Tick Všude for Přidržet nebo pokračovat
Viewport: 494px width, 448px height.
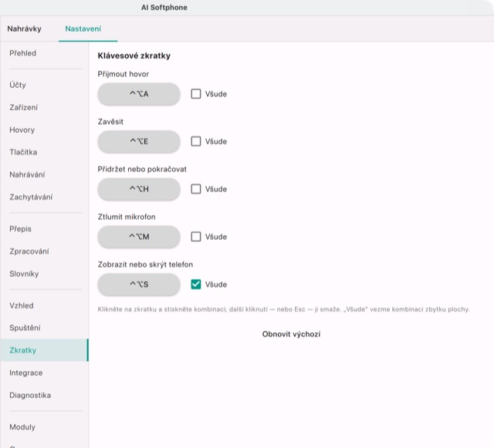196,189
